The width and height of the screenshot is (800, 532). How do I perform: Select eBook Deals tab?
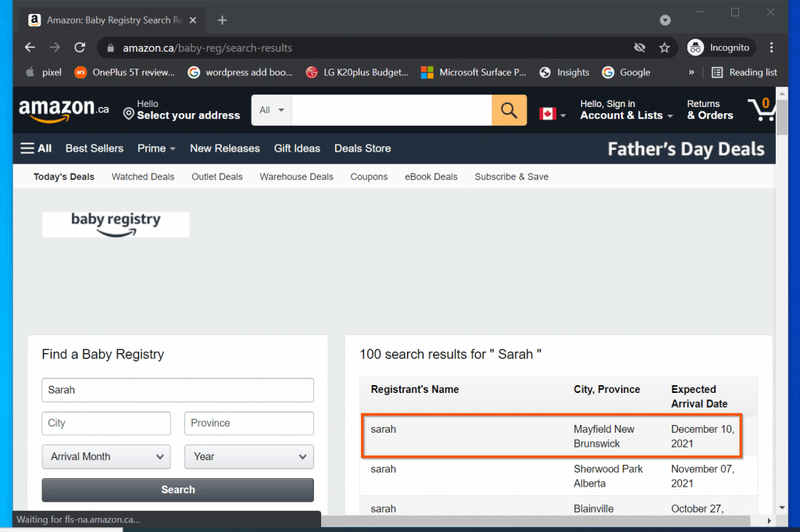point(431,177)
